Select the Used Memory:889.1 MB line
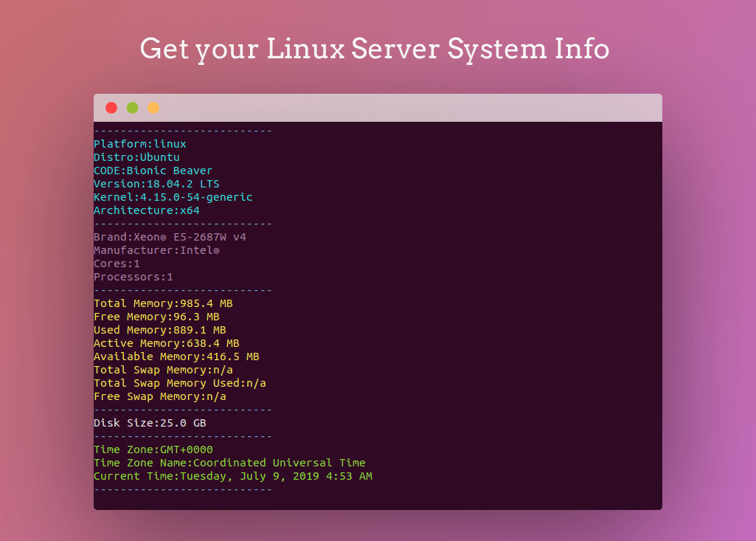The height and width of the screenshot is (541, 756). pos(160,329)
